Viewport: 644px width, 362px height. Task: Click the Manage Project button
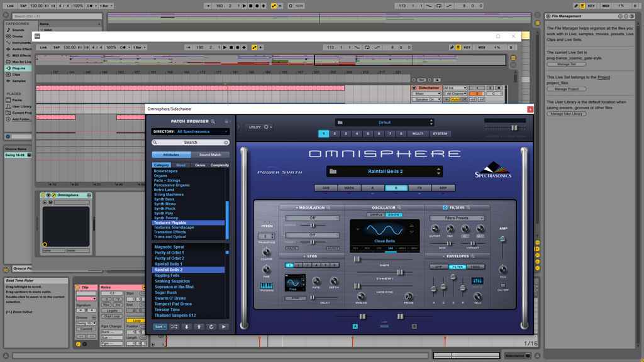click(567, 89)
